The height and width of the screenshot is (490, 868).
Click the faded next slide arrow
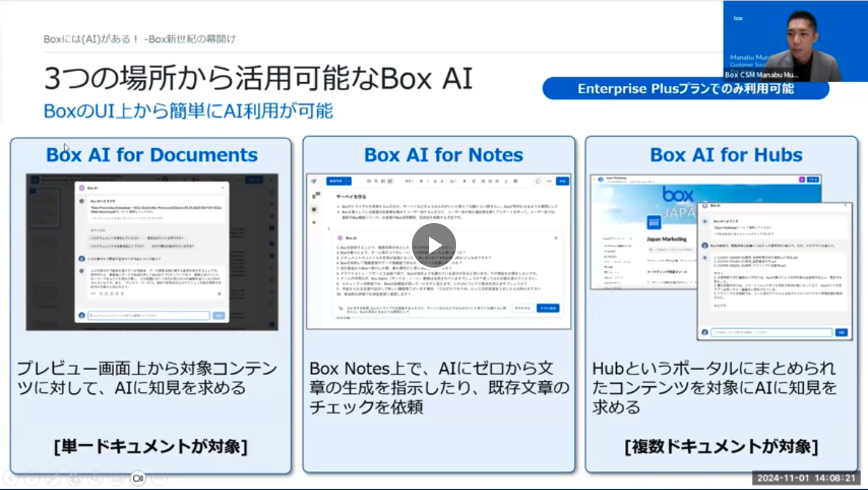point(33,478)
